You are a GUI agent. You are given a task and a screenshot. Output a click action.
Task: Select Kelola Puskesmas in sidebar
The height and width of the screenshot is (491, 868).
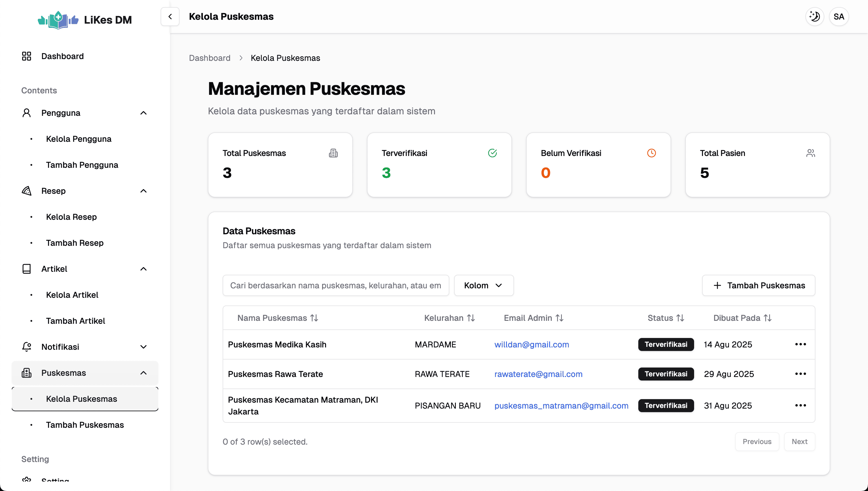85,399
